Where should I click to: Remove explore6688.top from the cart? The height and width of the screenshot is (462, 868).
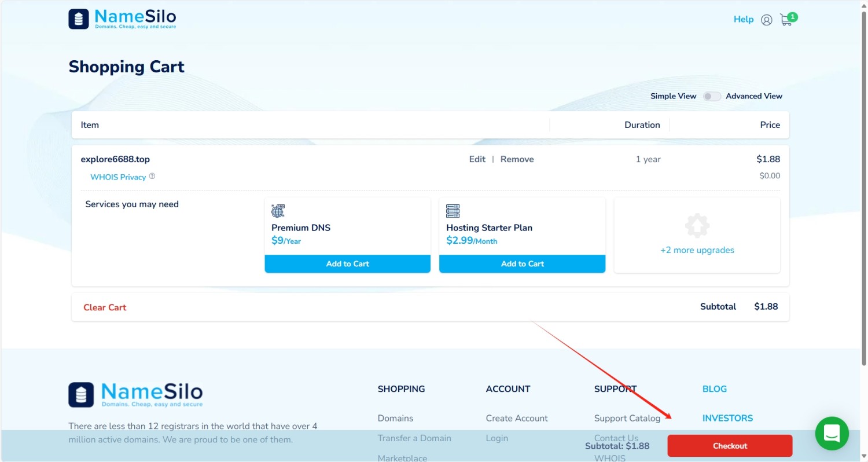click(517, 159)
